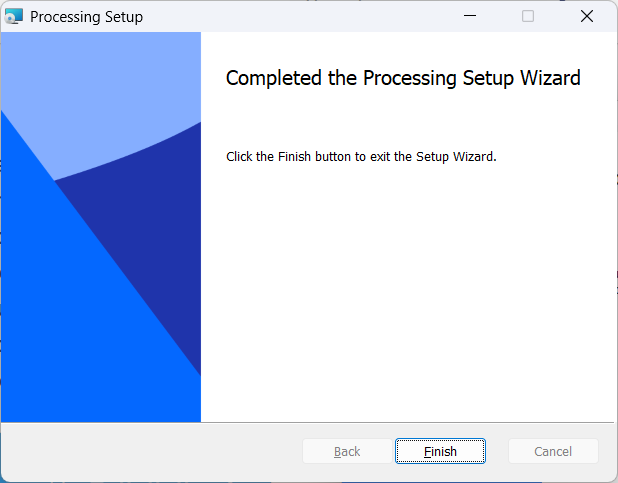Screen dimensions: 618x483
Task: Click the installer icon in the title bar
Action: point(14,16)
